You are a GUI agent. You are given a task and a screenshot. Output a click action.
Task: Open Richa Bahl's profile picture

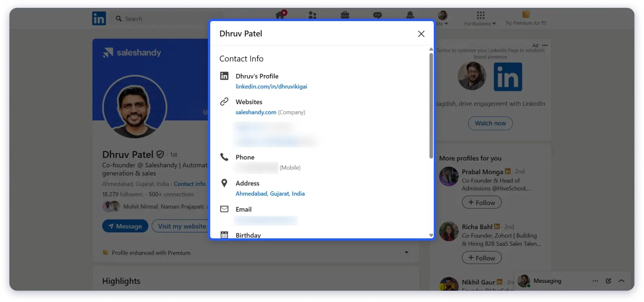click(x=449, y=231)
